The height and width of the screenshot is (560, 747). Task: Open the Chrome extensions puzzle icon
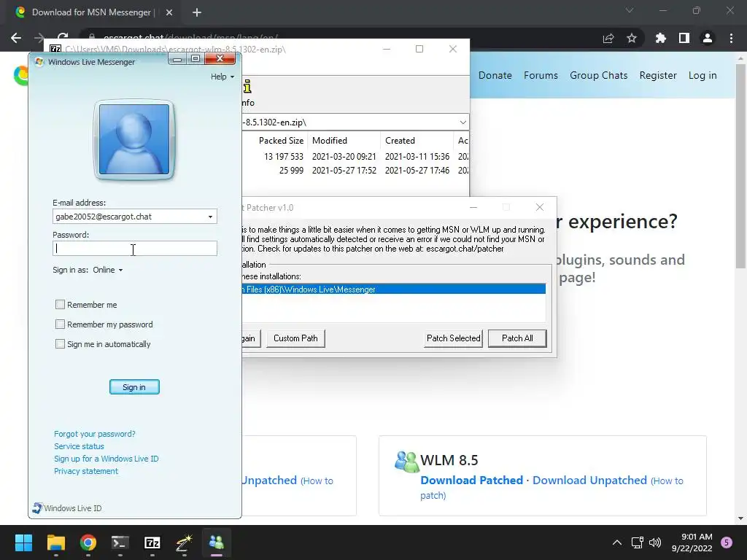pyautogui.click(x=661, y=38)
